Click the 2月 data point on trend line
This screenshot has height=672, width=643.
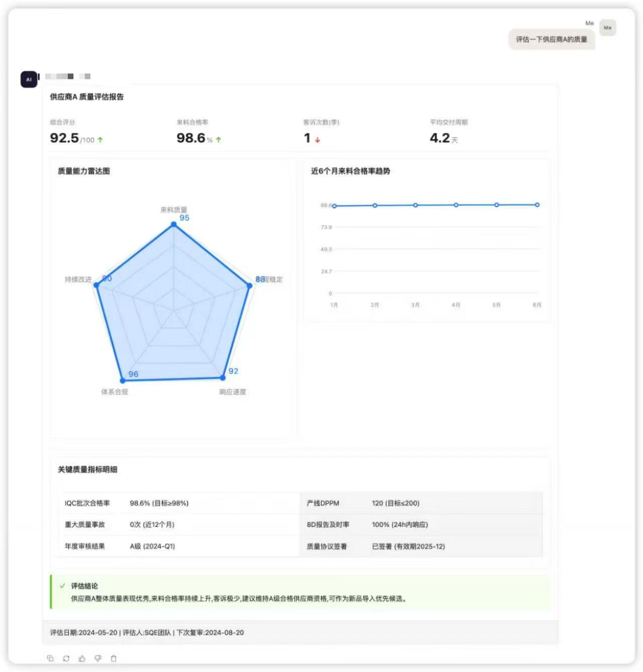point(375,206)
